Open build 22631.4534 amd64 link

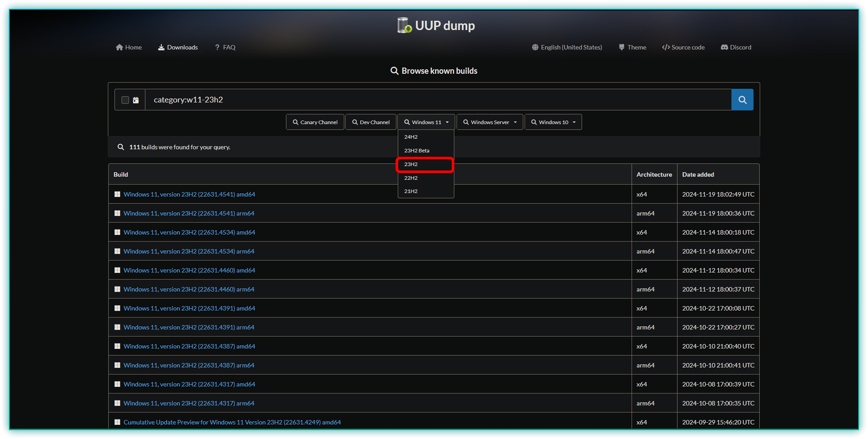189,232
